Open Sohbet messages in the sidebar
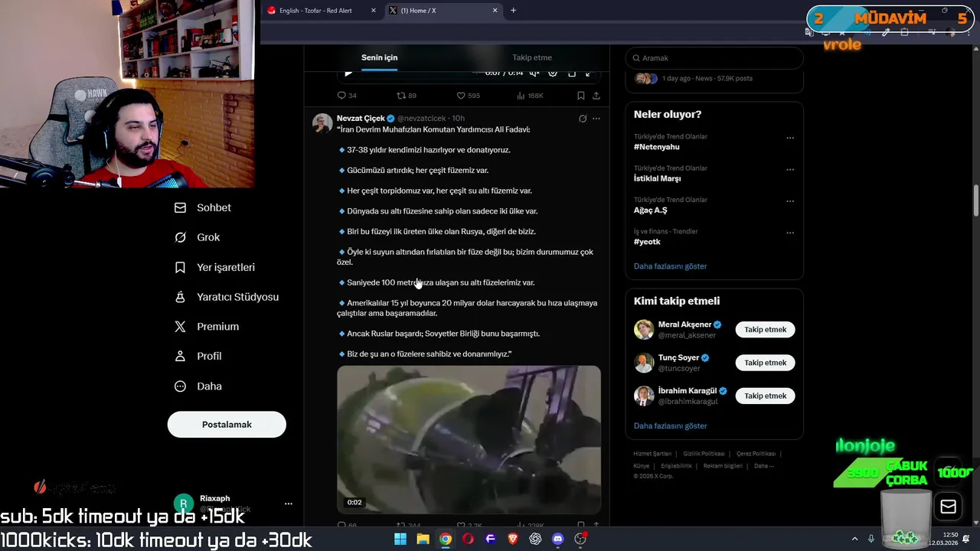The height and width of the screenshot is (551, 980). point(203,207)
